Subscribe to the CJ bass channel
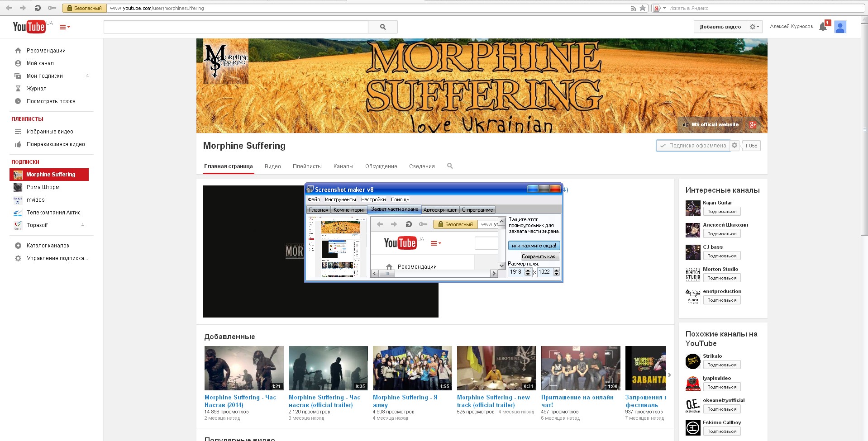The width and height of the screenshot is (868, 441). point(722,256)
